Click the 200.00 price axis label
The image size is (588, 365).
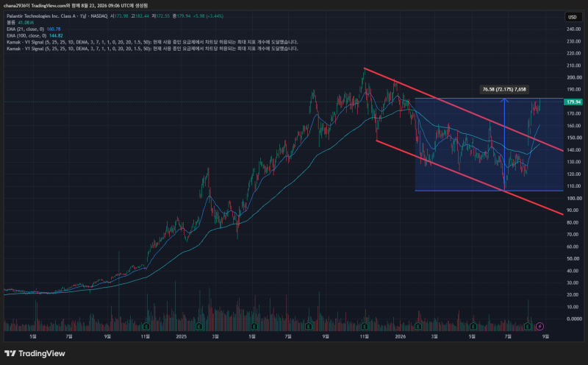click(x=574, y=77)
